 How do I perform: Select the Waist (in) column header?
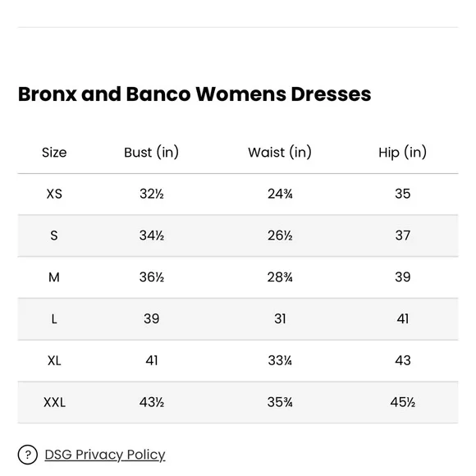(x=280, y=152)
